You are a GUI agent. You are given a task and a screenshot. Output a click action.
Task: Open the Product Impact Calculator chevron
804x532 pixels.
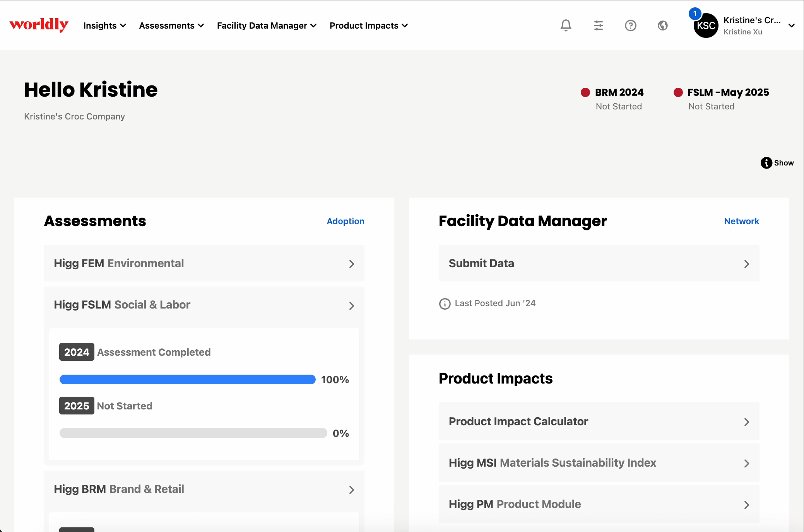pos(746,422)
